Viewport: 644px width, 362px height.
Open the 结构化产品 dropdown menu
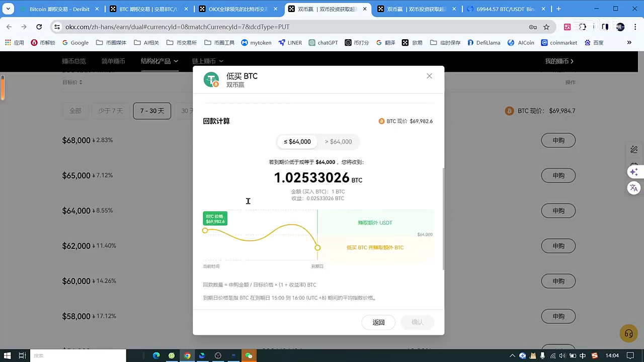[x=159, y=61]
